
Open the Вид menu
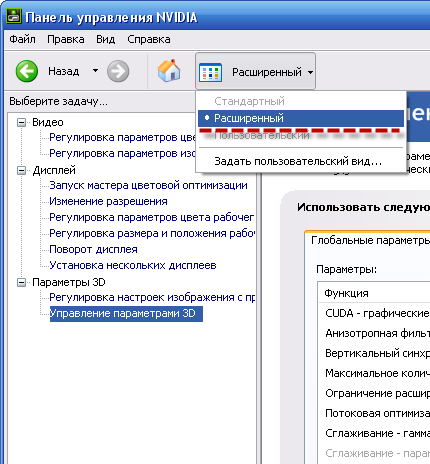[106, 39]
